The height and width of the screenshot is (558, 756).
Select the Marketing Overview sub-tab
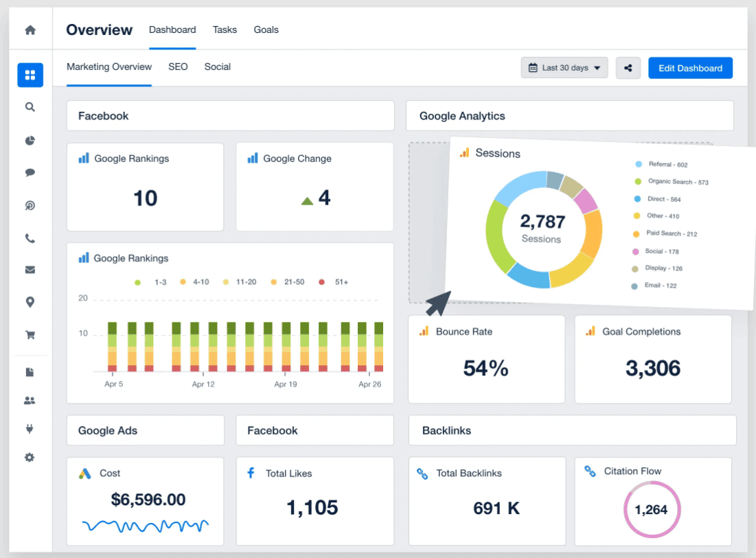(109, 67)
